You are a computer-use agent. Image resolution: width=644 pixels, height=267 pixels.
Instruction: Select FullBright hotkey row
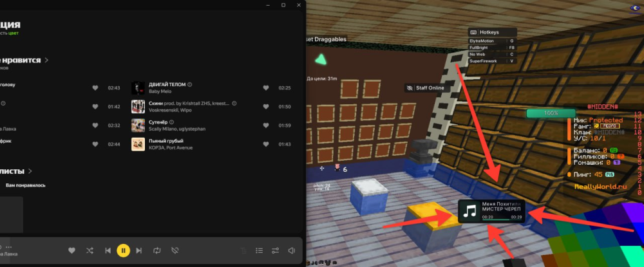pos(492,48)
